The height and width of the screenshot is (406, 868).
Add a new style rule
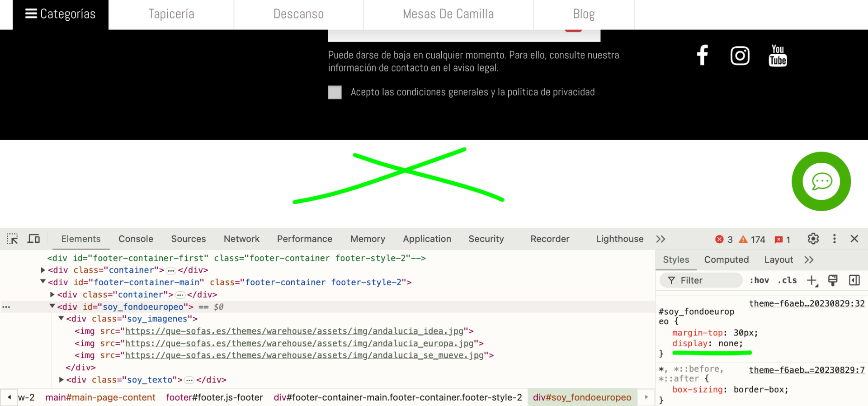(812, 281)
